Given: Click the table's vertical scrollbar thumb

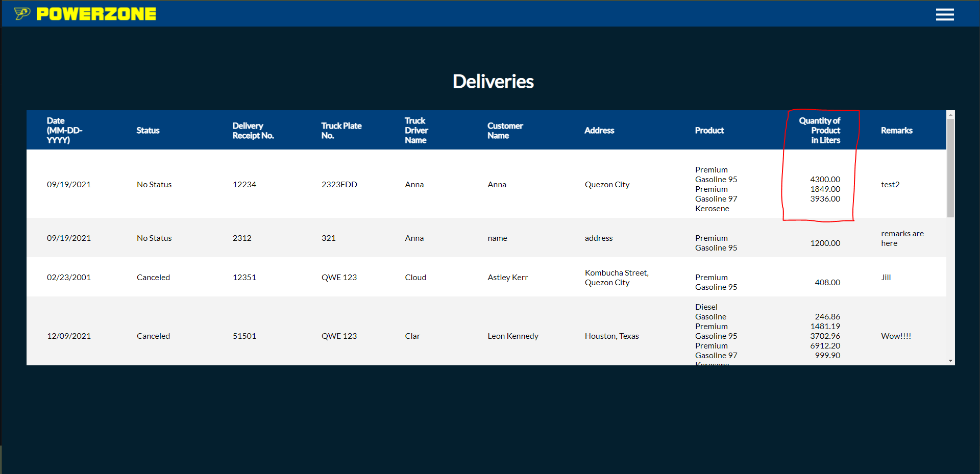Looking at the screenshot, I should point(950,168).
